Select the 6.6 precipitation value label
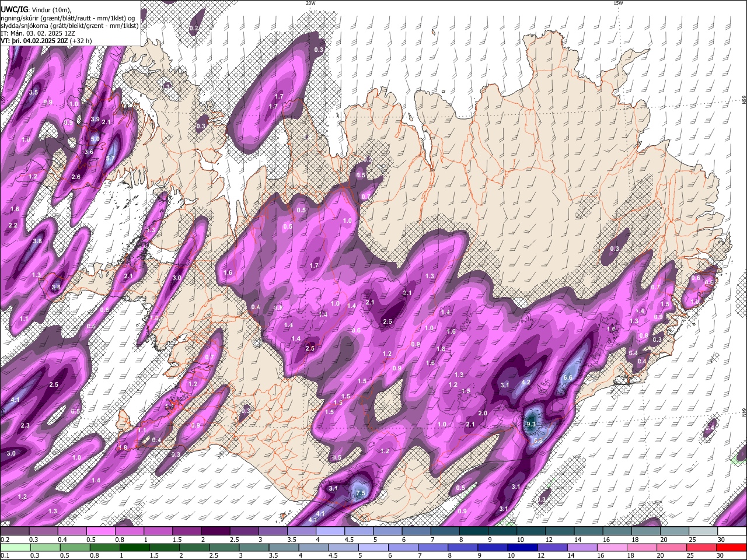The image size is (747, 560). pos(567,377)
